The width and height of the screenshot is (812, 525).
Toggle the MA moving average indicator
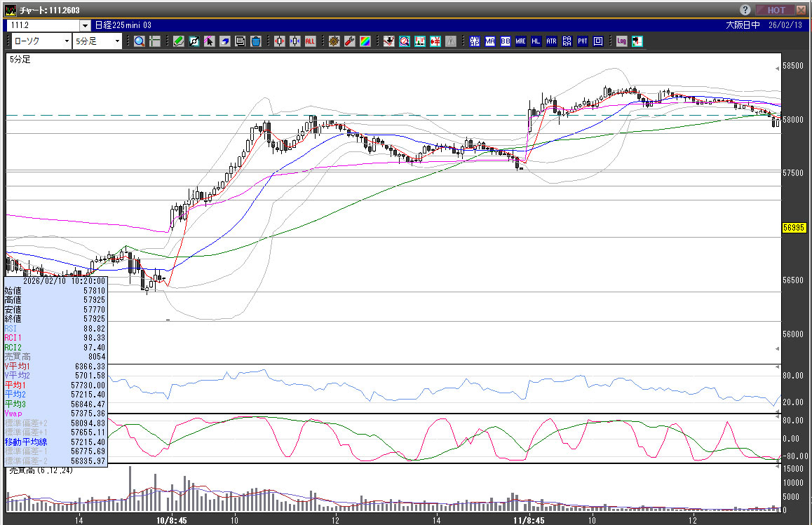[490, 41]
